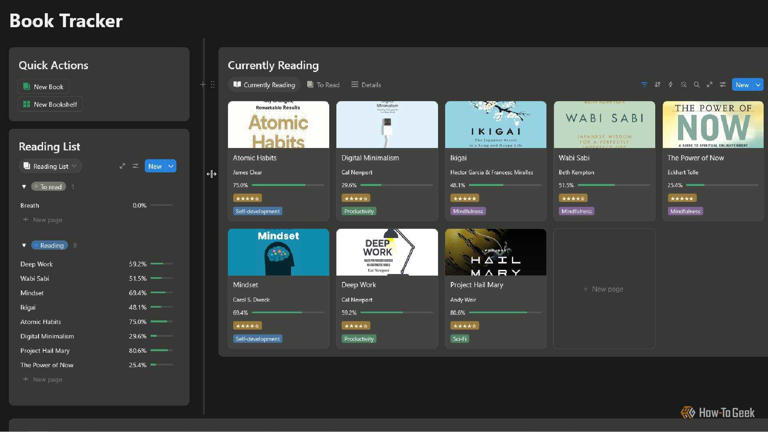
Task: Click the Currently Reading section heading
Action: 273,65
